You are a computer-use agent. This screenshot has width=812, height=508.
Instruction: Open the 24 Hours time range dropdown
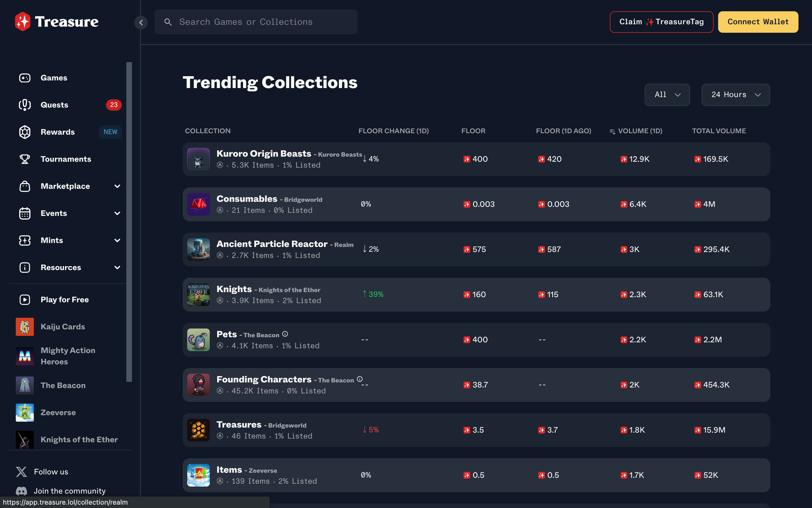(x=736, y=95)
